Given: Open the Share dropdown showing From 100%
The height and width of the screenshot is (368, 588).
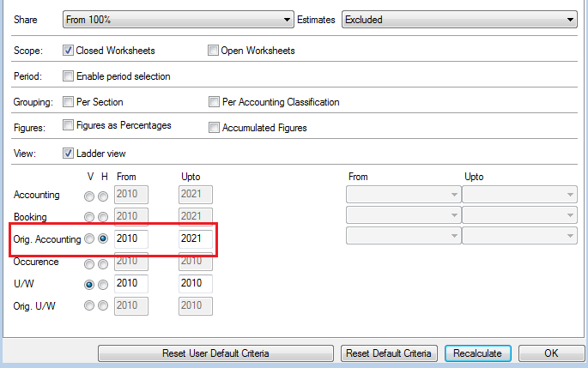Looking at the screenshot, I should pyautogui.click(x=179, y=20).
